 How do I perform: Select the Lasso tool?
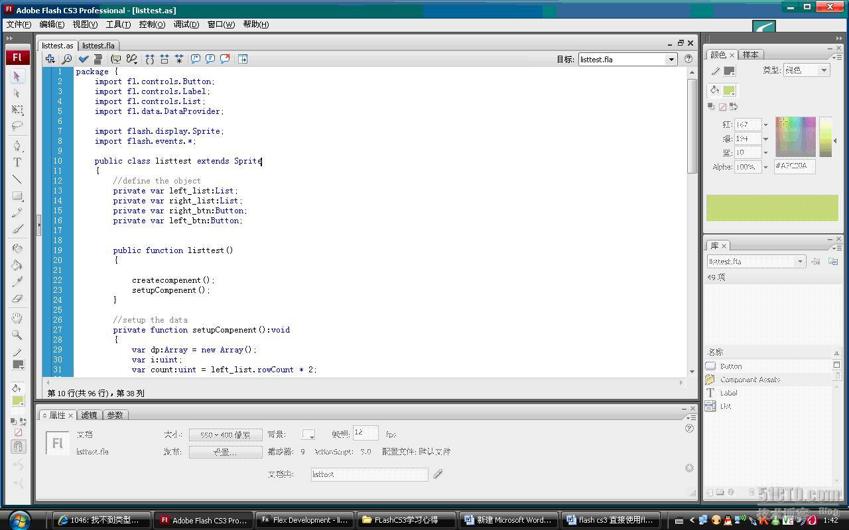pos(17,127)
